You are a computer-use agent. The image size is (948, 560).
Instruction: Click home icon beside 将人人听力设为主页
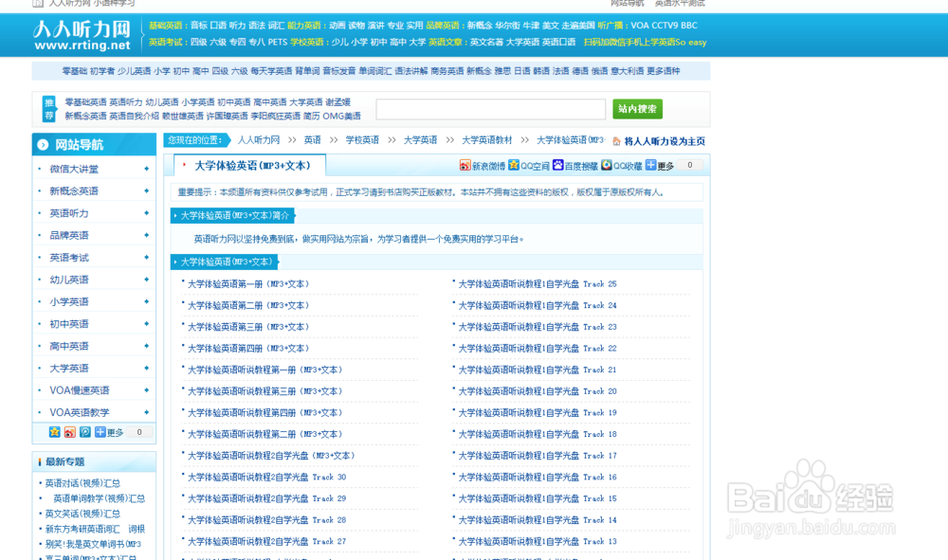point(616,141)
